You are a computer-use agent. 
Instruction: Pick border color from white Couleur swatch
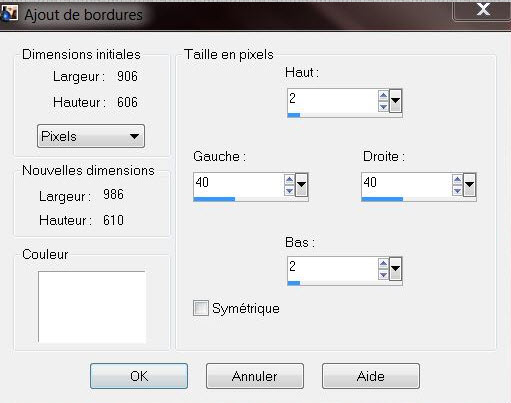pos(92,307)
